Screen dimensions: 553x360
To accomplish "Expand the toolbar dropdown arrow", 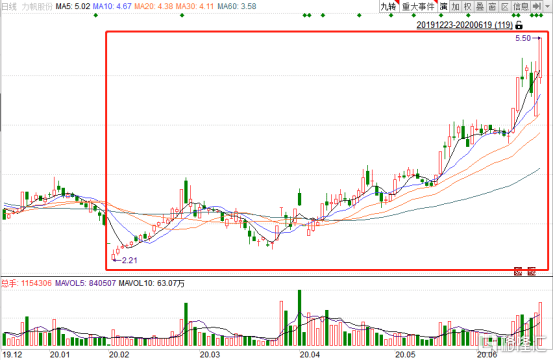I will point(547,6).
